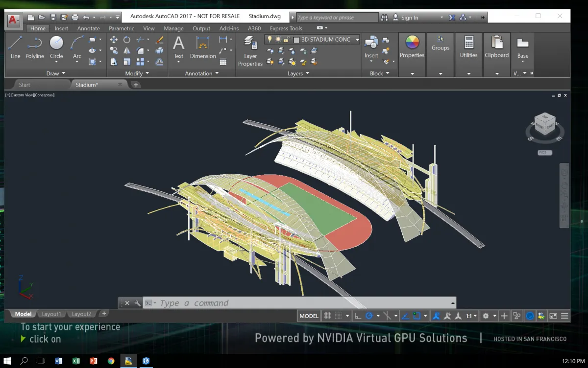Open the status bar Customization menu
This screenshot has width=588, height=368.
(x=564, y=316)
